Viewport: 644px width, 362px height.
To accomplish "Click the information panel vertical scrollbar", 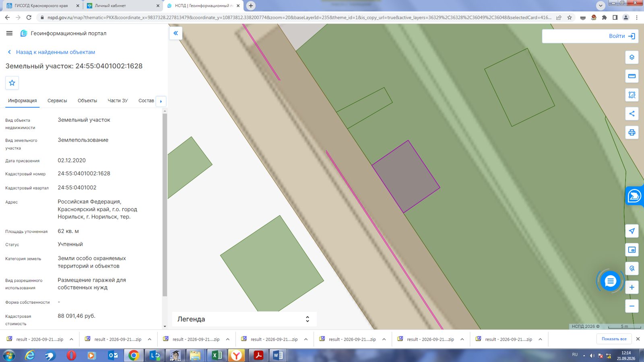I will click(x=164, y=205).
